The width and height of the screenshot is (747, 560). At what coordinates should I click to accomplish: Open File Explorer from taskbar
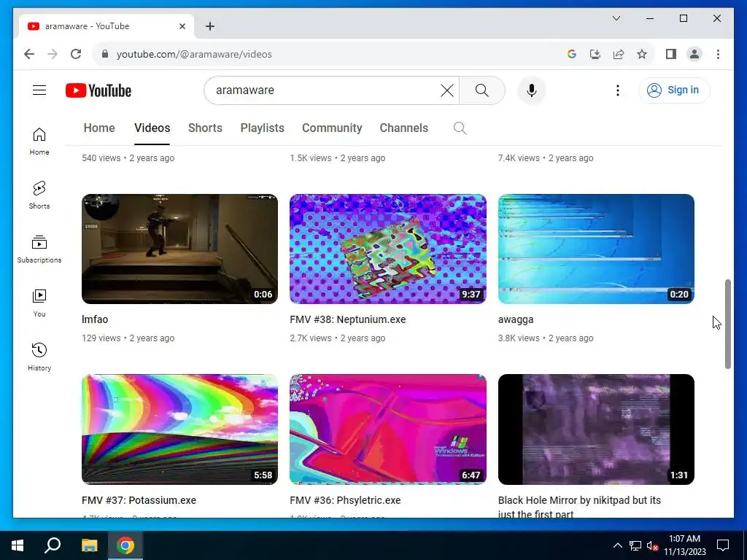coord(89,545)
